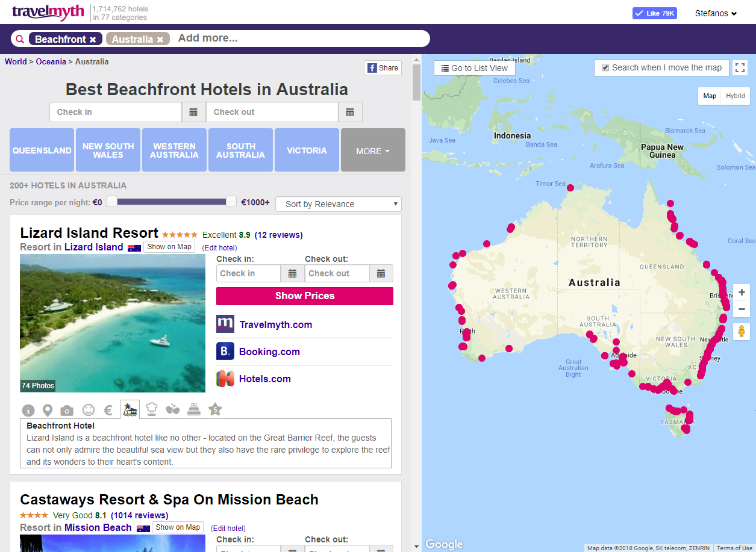Click the top Check in date field

116,112
